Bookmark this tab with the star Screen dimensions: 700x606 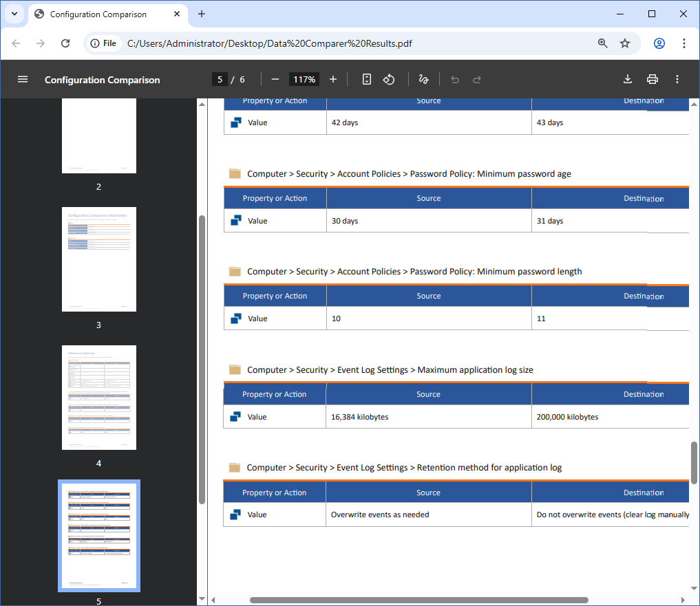pyautogui.click(x=625, y=43)
